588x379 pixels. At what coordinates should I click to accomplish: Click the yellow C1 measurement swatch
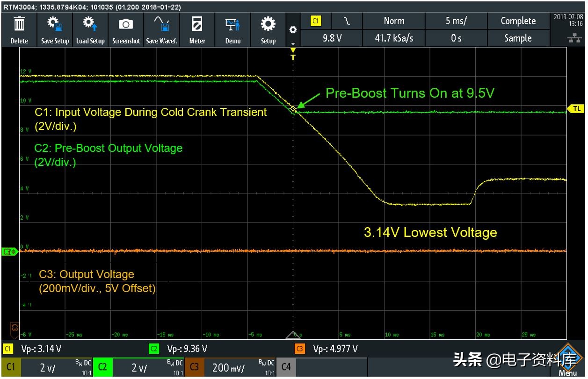(8, 349)
